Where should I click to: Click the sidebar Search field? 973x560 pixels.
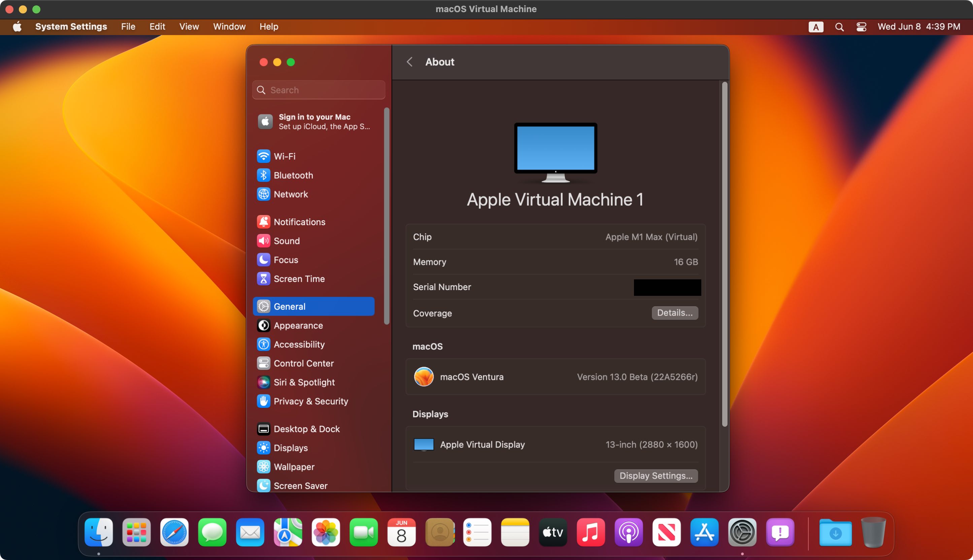click(318, 90)
